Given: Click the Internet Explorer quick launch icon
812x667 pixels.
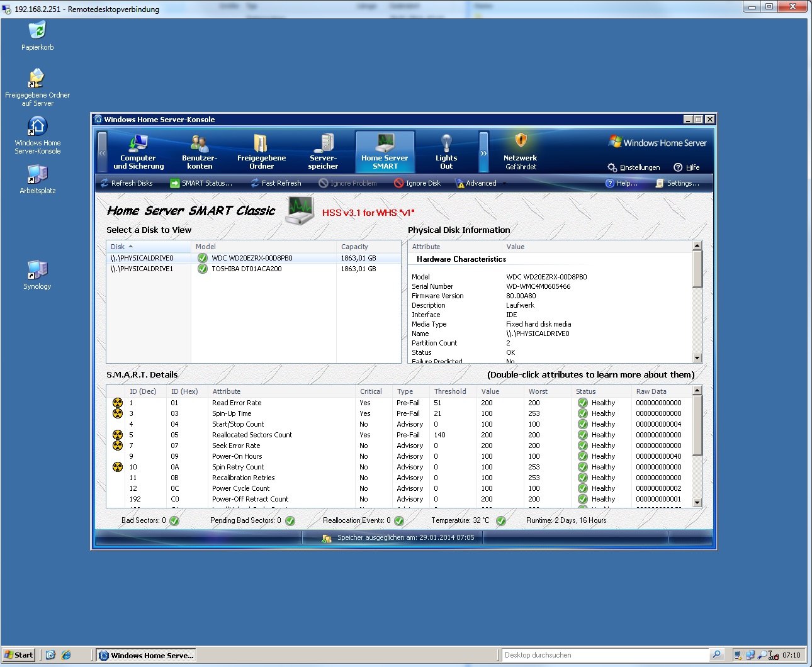Looking at the screenshot, I should point(65,655).
